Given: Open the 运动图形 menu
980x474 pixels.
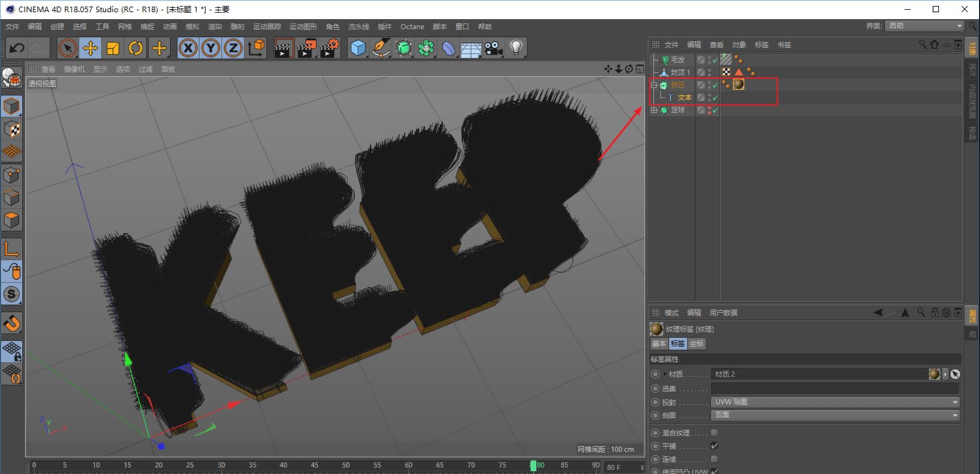Looking at the screenshot, I should click(x=303, y=26).
